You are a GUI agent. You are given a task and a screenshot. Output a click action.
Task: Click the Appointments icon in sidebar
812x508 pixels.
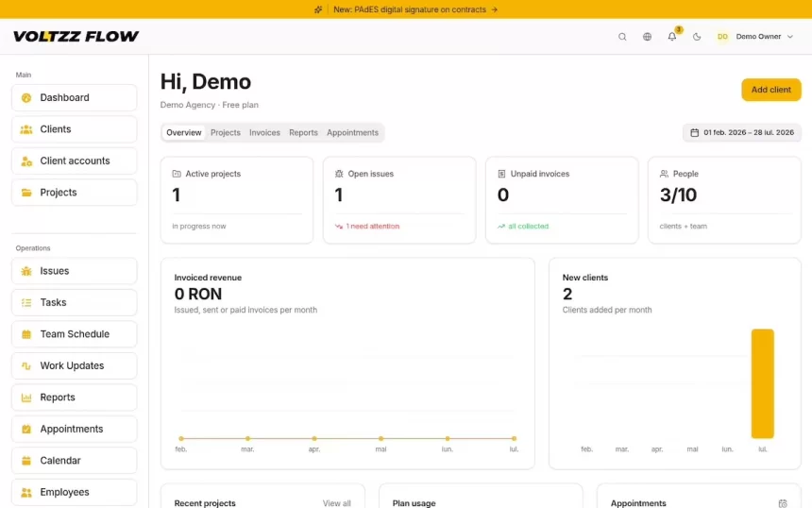click(x=26, y=429)
